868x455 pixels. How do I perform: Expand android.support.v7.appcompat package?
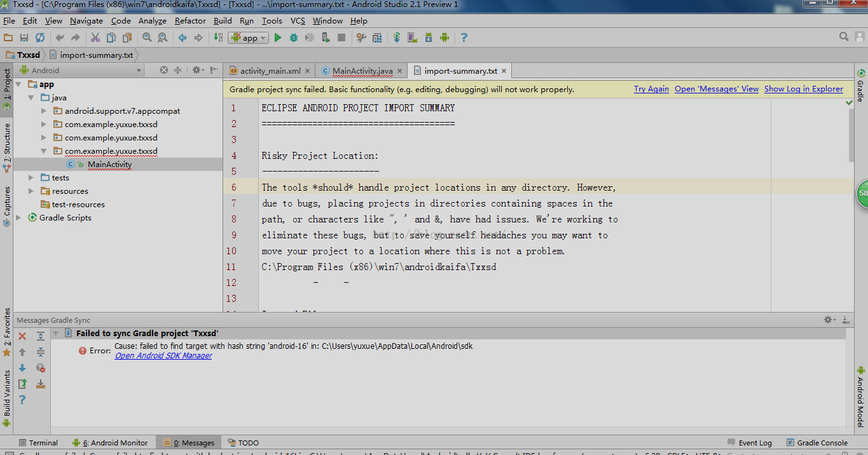[x=44, y=111]
